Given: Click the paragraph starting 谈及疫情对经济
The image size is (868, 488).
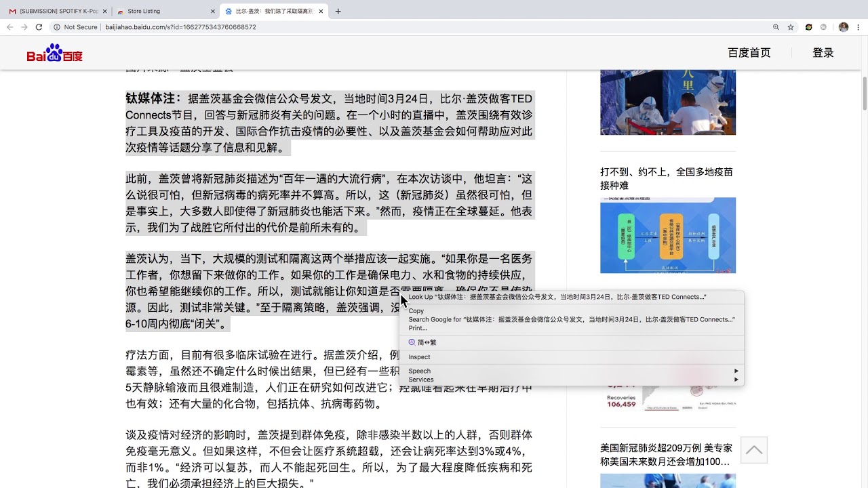Looking at the screenshot, I should point(329,459).
